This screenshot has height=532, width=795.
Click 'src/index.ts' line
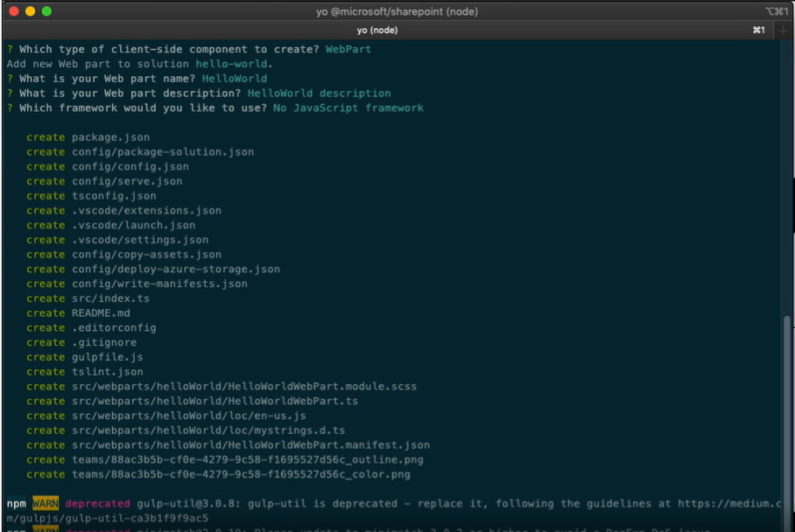tap(110, 299)
